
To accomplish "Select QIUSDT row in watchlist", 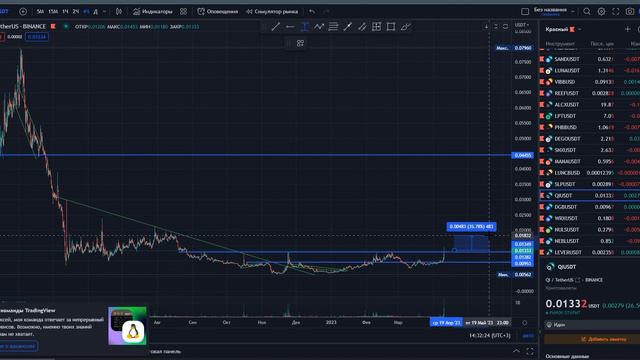I will coord(589,196).
